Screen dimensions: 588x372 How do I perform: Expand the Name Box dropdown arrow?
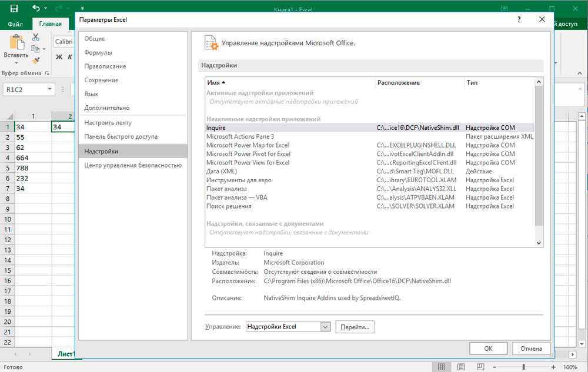[x=49, y=89]
